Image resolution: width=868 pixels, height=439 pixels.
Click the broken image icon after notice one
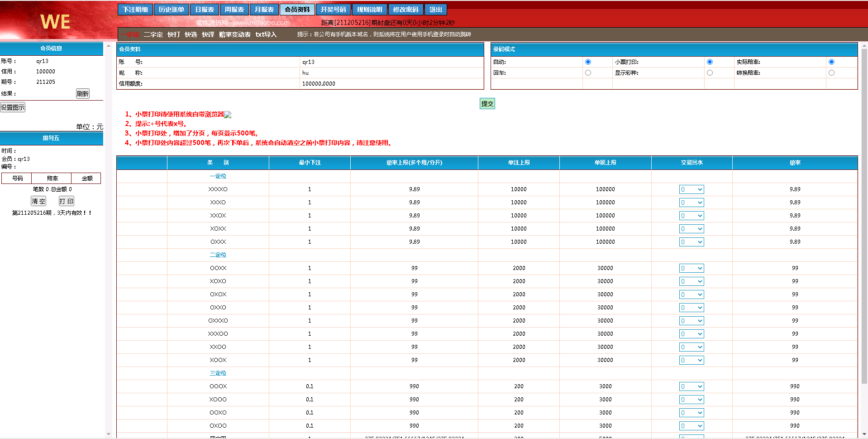click(228, 115)
